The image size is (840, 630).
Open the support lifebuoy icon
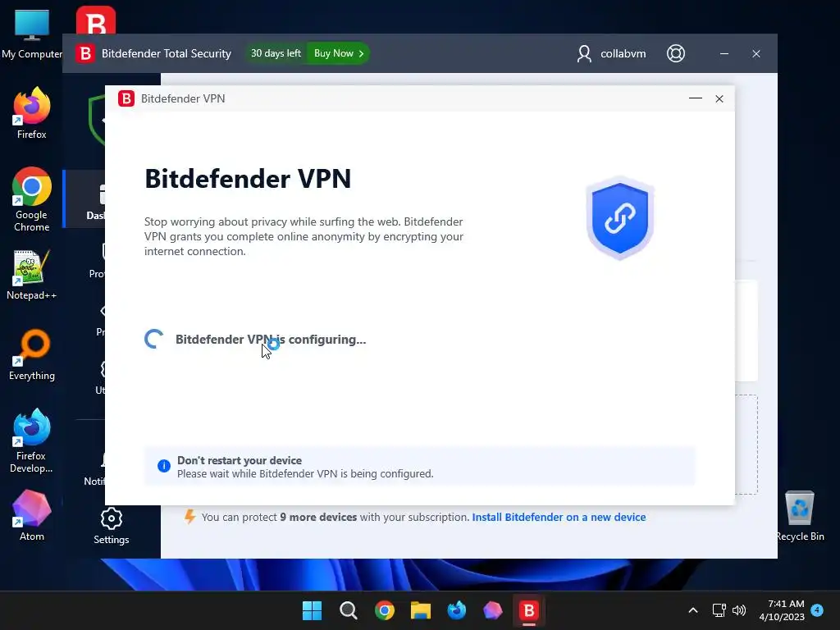point(676,53)
